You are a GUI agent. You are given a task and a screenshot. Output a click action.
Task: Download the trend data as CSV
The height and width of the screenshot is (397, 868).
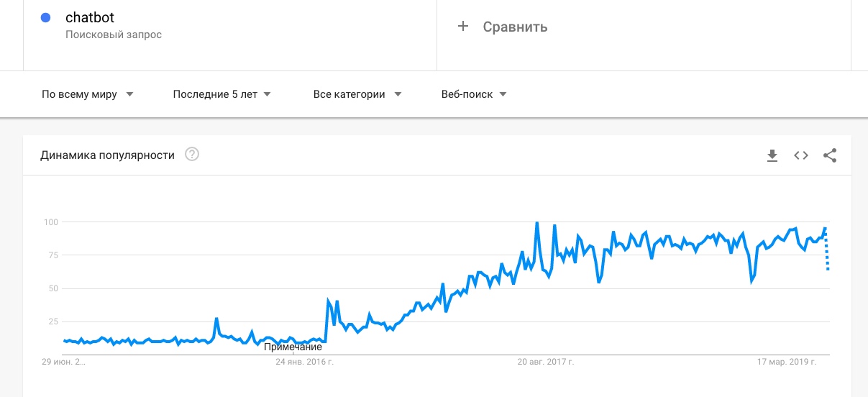point(772,155)
